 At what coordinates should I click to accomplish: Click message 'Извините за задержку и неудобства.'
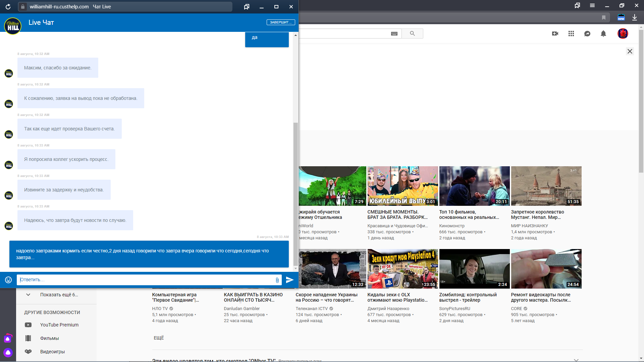[x=64, y=190]
